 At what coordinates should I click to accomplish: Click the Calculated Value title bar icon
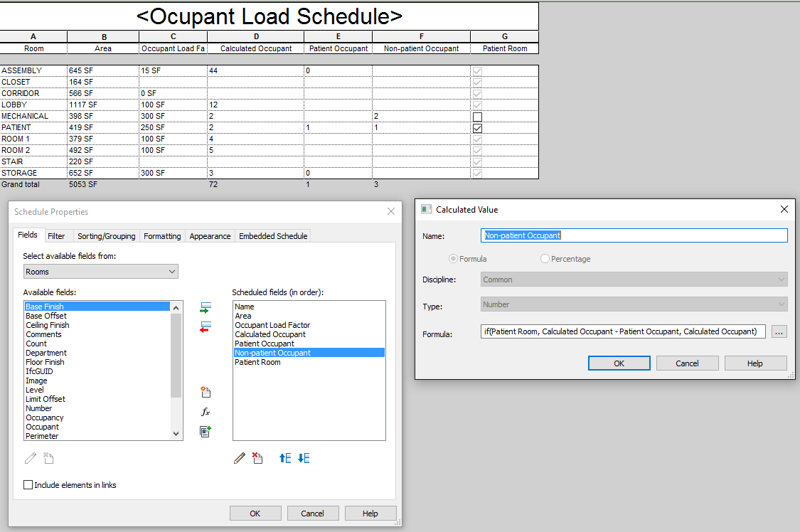pyautogui.click(x=426, y=209)
